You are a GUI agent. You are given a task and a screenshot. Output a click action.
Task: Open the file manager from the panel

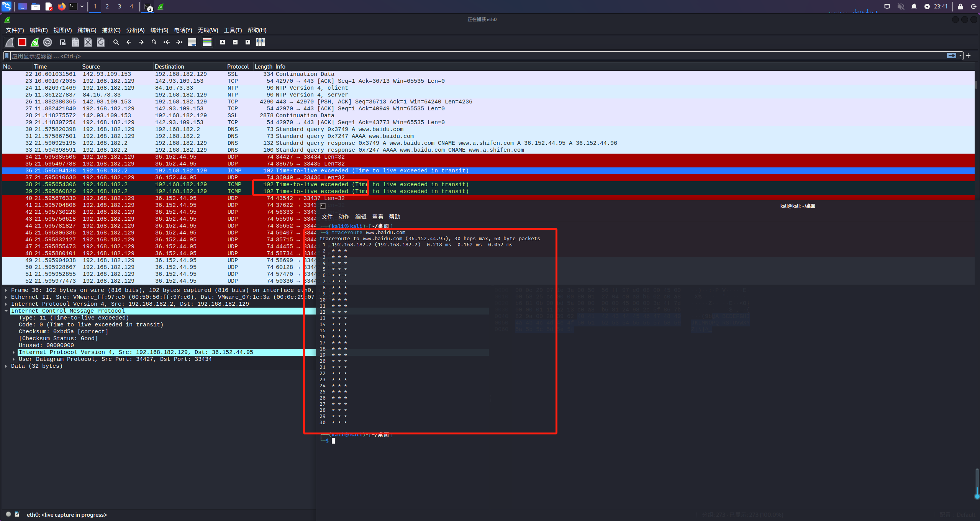tap(36, 7)
